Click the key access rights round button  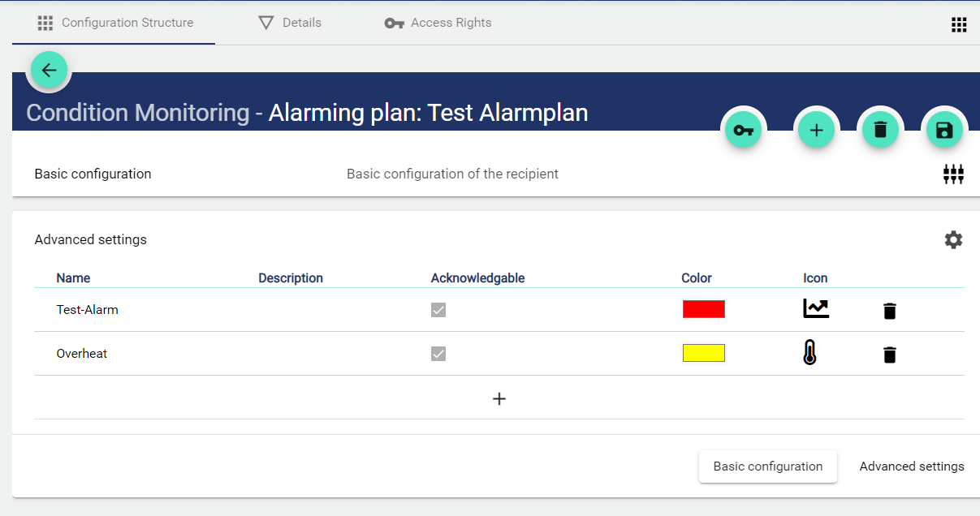pos(742,130)
